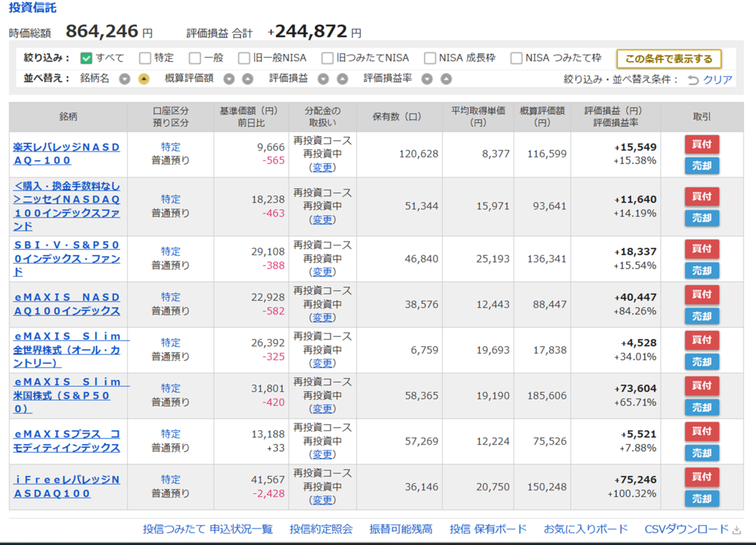Click total valuation amount 864,246

[x=101, y=31]
